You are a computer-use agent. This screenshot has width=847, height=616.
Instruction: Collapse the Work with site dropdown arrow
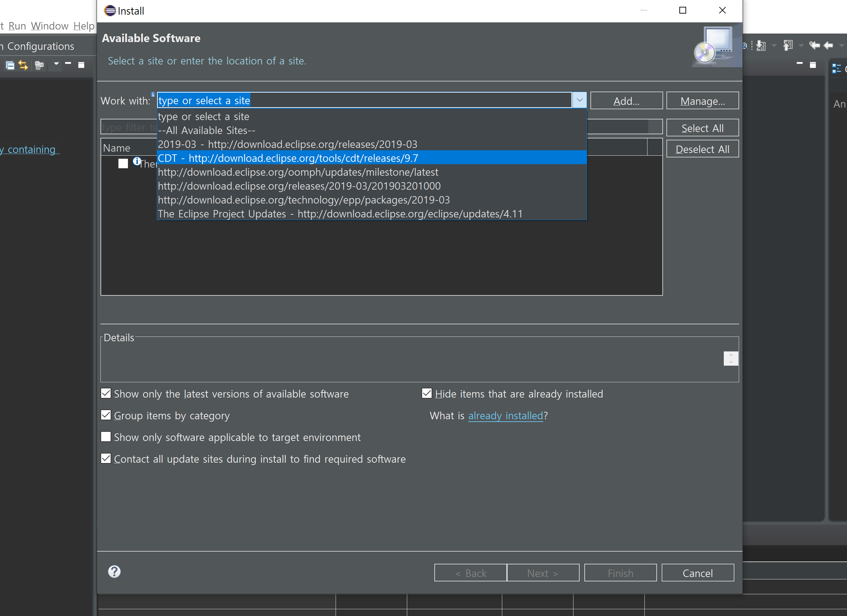click(x=579, y=100)
